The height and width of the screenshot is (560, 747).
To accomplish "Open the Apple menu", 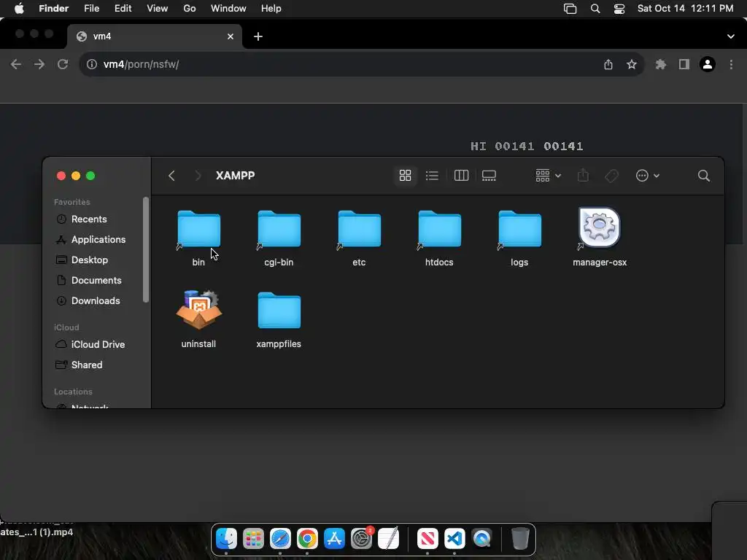I will 19,9.
